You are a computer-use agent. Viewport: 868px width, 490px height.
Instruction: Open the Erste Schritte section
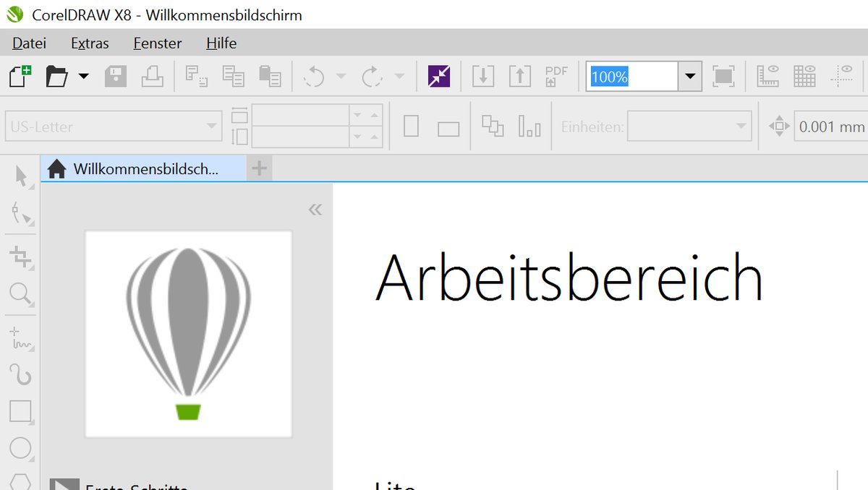point(116,484)
